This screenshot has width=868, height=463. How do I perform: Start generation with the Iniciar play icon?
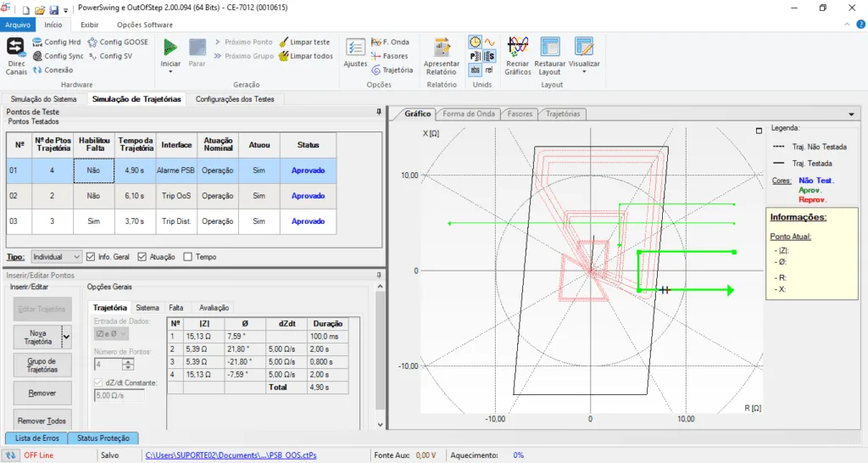pyautogui.click(x=170, y=47)
